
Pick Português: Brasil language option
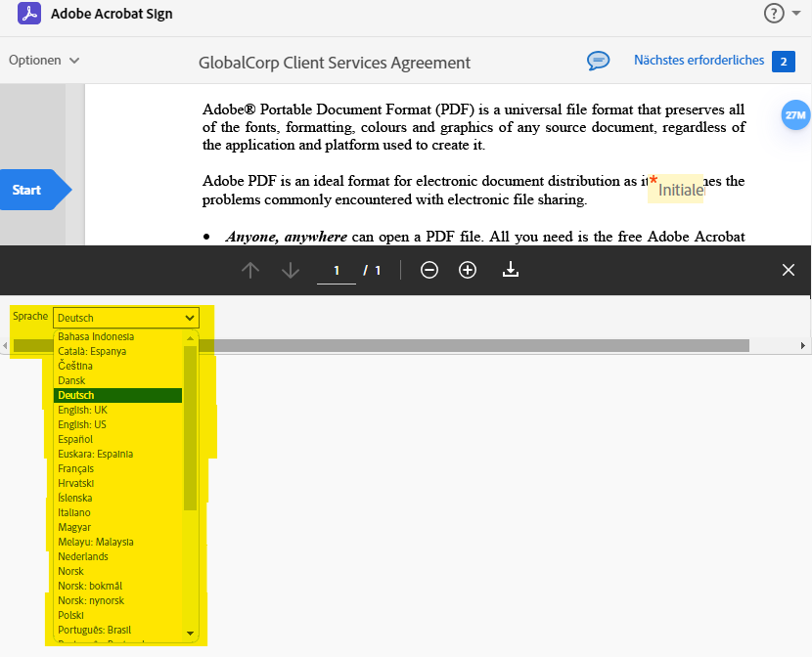[x=118, y=630]
